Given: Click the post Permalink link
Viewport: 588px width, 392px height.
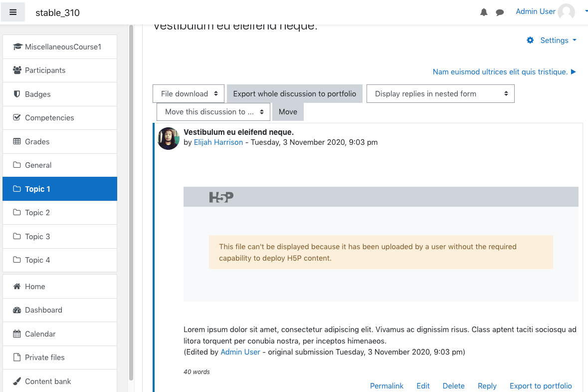Looking at the screenshot, I should coord(387,386).
